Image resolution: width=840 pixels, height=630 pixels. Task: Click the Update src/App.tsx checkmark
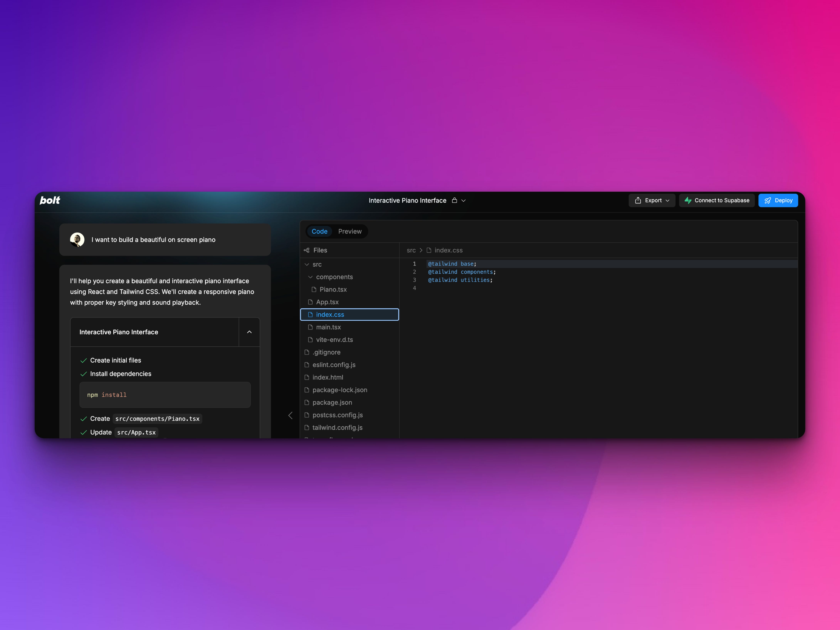pos(84,433)
